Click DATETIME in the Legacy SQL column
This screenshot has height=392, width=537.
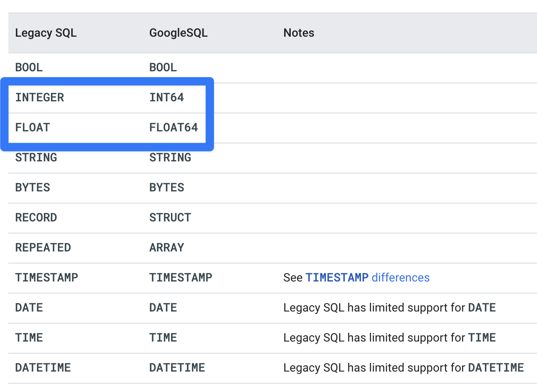(43, 368)
